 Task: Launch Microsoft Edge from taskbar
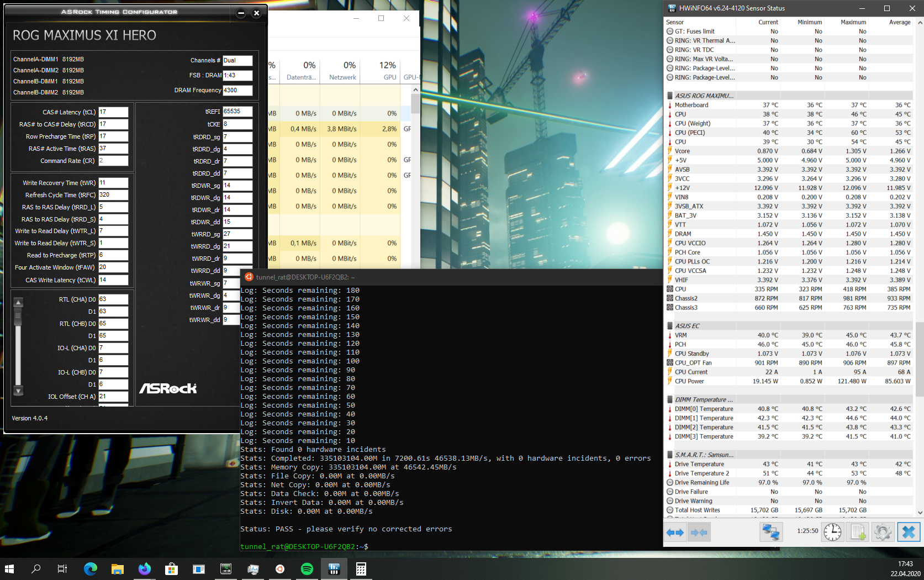click(90, 568)
